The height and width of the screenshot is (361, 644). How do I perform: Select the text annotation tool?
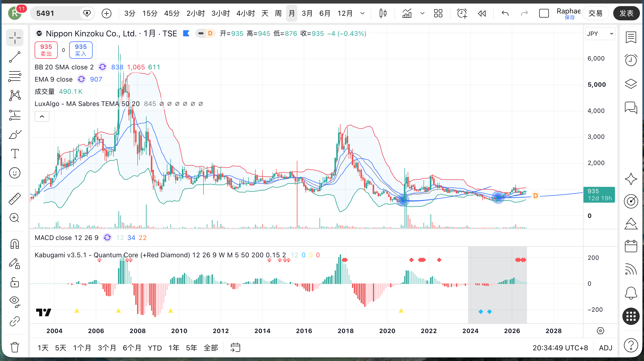(x=15, y=154)
